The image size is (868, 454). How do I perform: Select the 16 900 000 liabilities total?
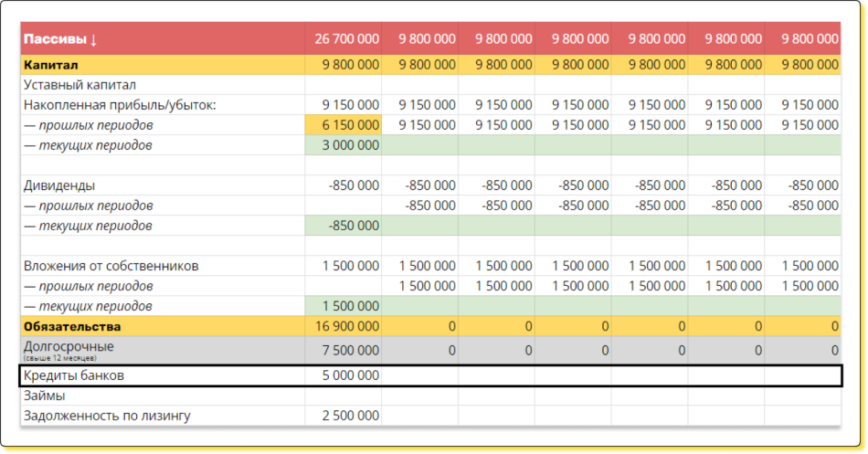[344, 326]
